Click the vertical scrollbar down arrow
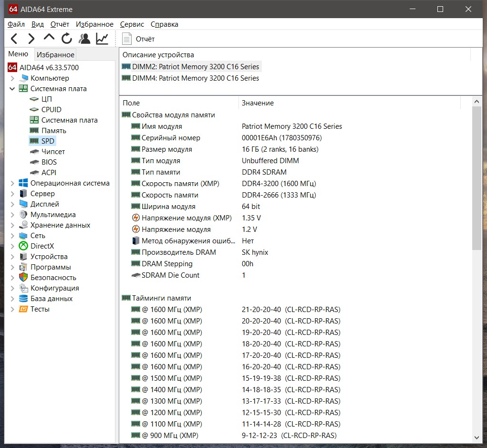This screenshot has height=448, width=487. point(477,438)
